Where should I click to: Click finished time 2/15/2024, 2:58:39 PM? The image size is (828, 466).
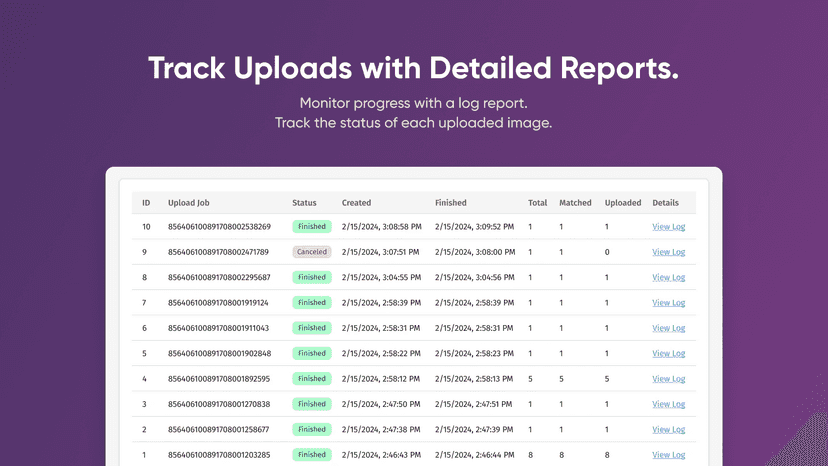(474, 303)
